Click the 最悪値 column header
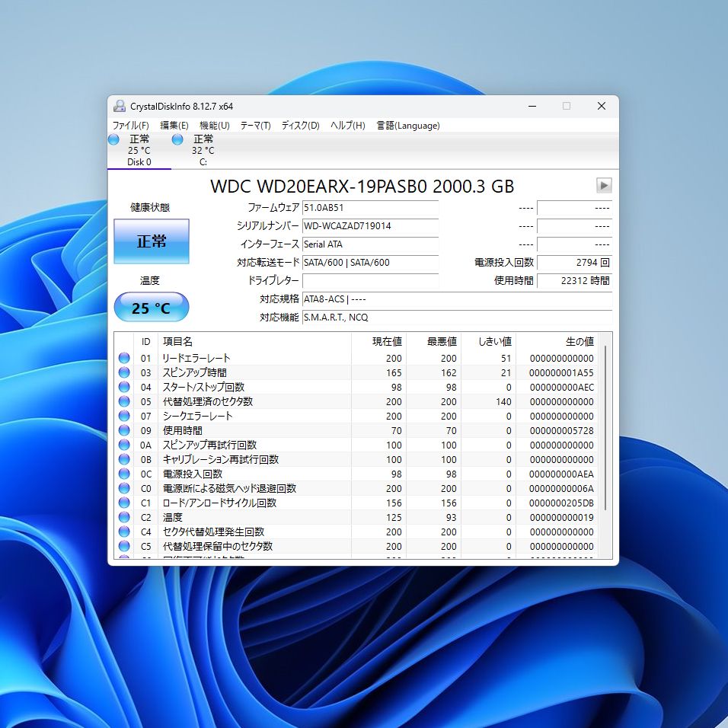The image size is (728, 728). click(433, 342)
